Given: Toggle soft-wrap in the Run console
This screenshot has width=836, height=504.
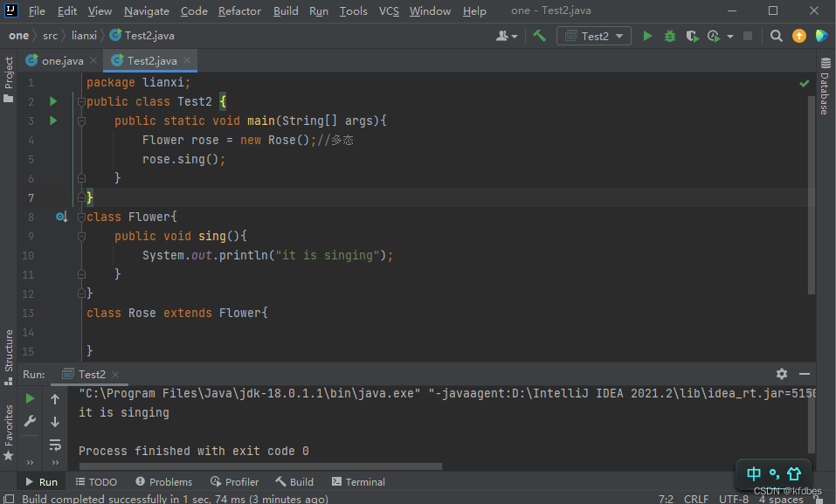Looking at the screenshot, I should [x=55, y=444].
